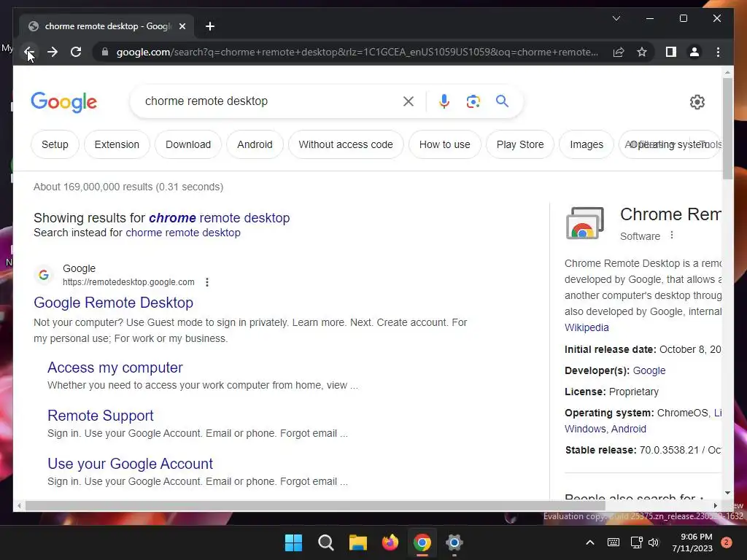Open Google developer link in panel
The image size is (747, 560).
point(649,370)
